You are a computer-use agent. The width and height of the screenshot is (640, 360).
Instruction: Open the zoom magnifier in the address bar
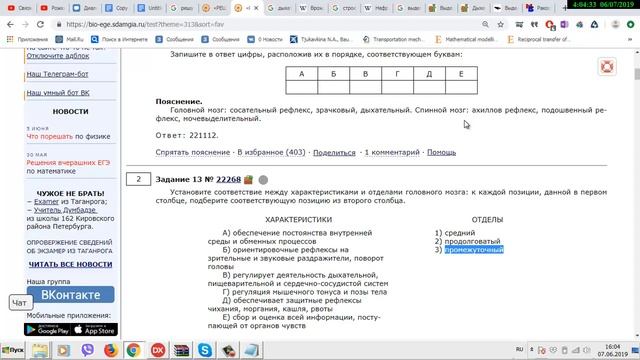pos(485,24)
